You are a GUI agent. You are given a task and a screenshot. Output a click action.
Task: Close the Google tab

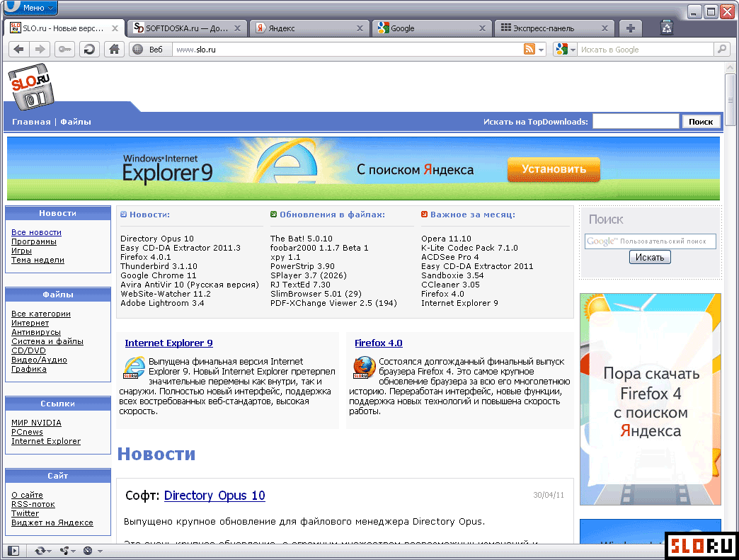click(x=482, y=28)
